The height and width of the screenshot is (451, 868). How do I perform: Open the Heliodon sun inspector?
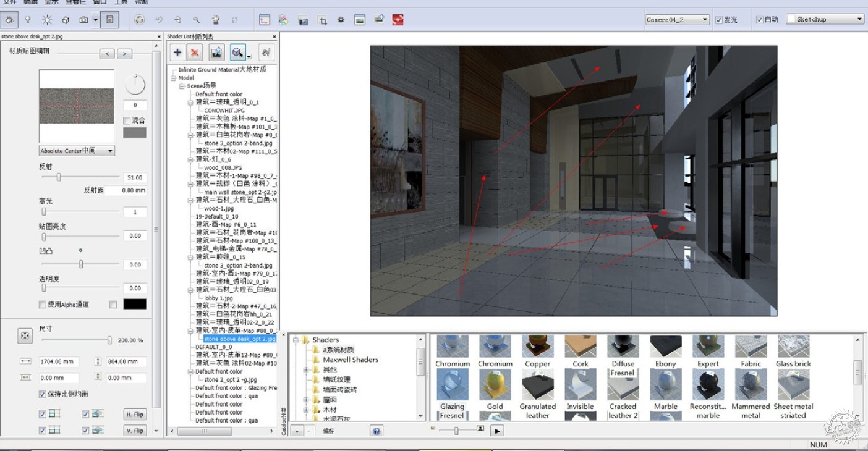pos(47,20)
